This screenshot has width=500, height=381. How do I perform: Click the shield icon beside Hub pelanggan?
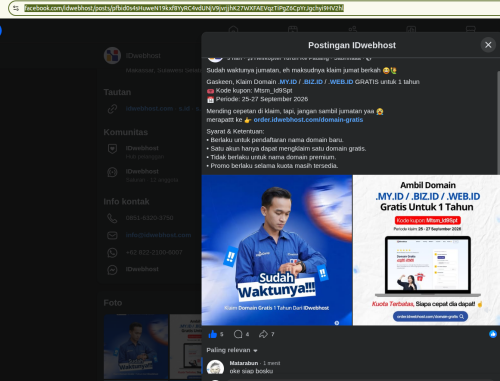112,149
